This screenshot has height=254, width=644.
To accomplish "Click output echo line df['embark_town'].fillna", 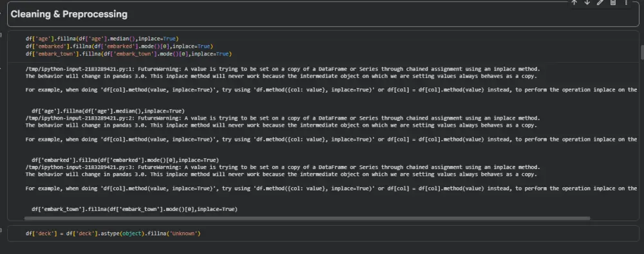I will [135, 209].
